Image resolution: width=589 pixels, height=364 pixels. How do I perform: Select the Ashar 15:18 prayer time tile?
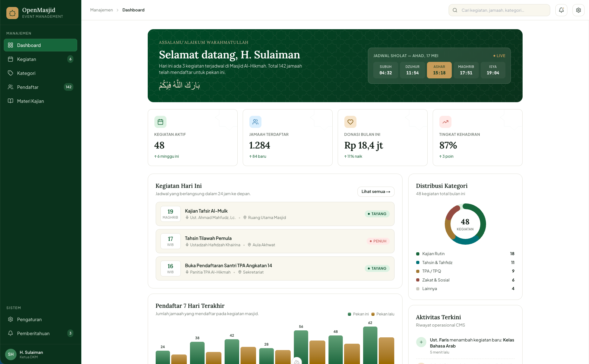click(439, 70)
